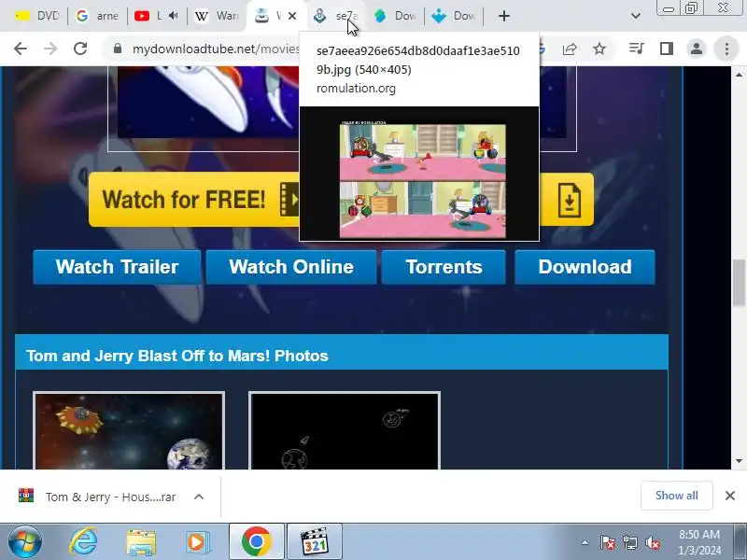Open Chrome three-dot menu
The width and height of the screenshot is (747, 560).
tap(726, 49)
